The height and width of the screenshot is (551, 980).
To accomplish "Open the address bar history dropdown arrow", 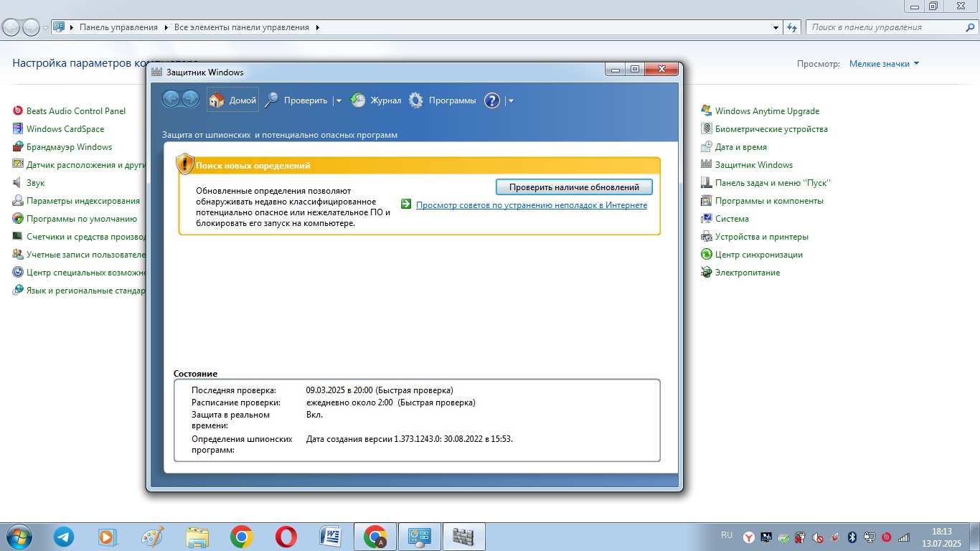I will [x=776, y=27].
